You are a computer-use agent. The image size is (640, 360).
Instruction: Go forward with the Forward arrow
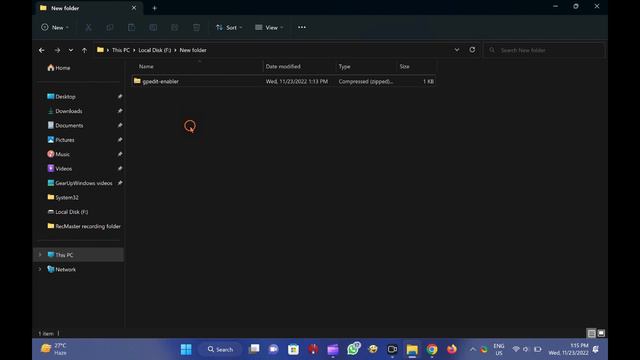click(x=57, y=50)
